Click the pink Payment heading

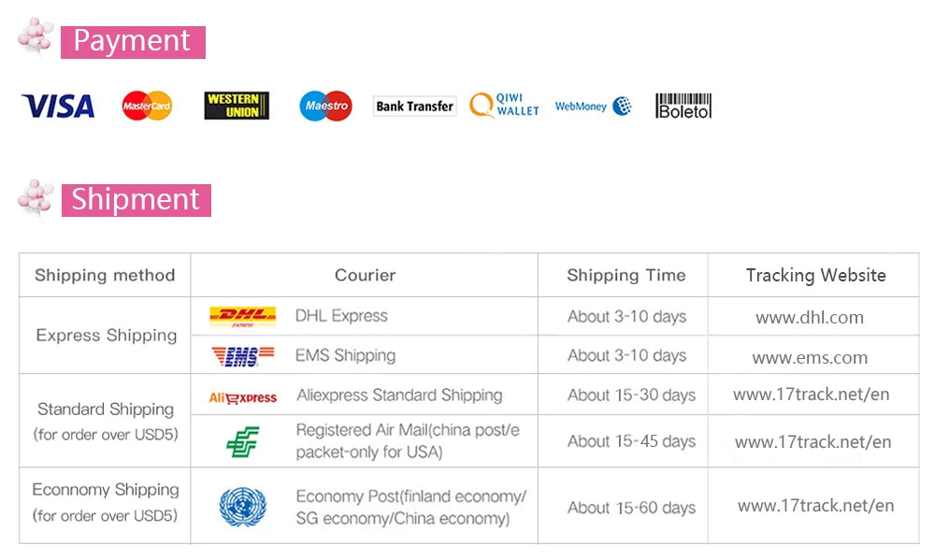pyautogui.click(x=133, y=42)
